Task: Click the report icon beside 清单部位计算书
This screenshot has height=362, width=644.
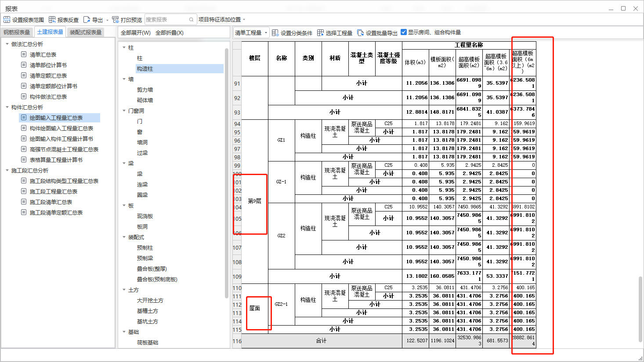Action: point(24,65)
